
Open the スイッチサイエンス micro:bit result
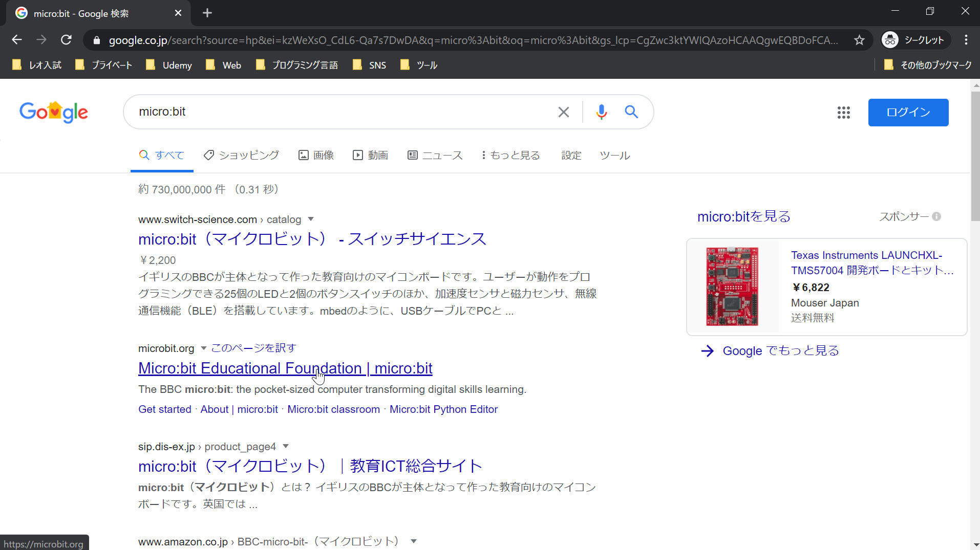click(x=312, y=239)
